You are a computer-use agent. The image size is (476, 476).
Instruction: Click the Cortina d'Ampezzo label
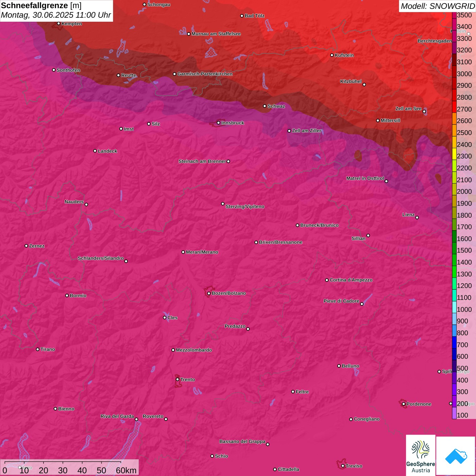pyautogui.click(x=351, y=280)
